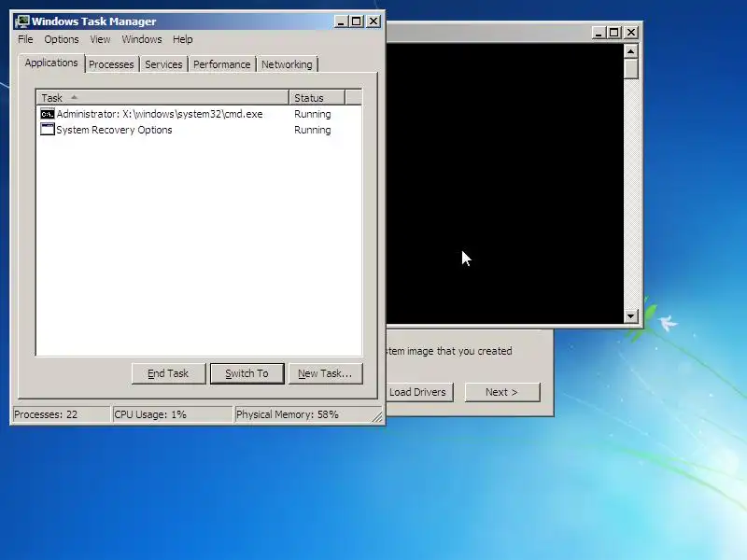The width and height of the screenshot is (747, 560).
Task: Maximize the Task Manager window
Action: pos(357,21)
